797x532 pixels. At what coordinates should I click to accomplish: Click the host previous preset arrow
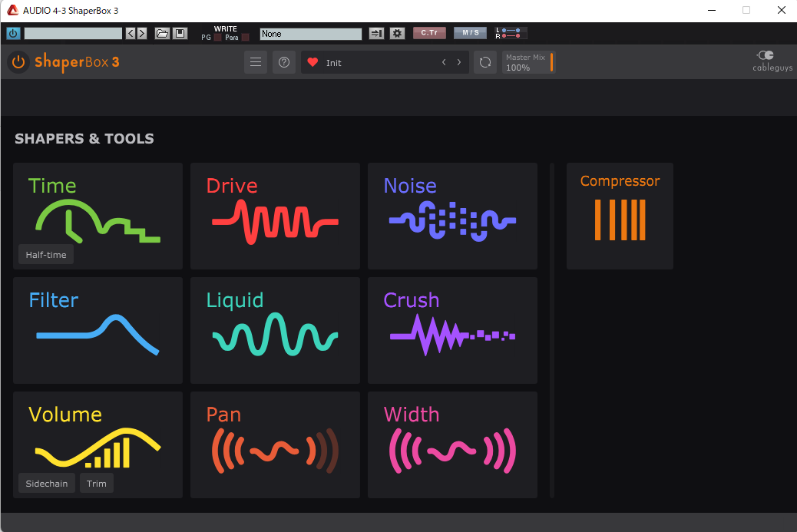131,34
